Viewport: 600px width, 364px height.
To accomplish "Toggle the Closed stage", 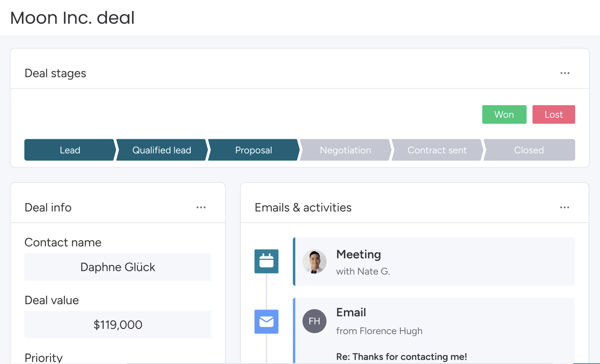I will tap(529, 150).
